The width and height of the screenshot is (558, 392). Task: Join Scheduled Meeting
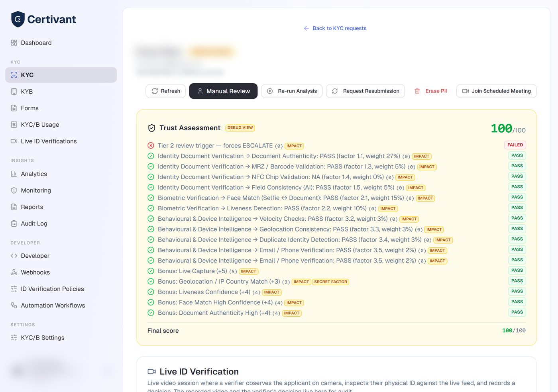pos(496,91)
